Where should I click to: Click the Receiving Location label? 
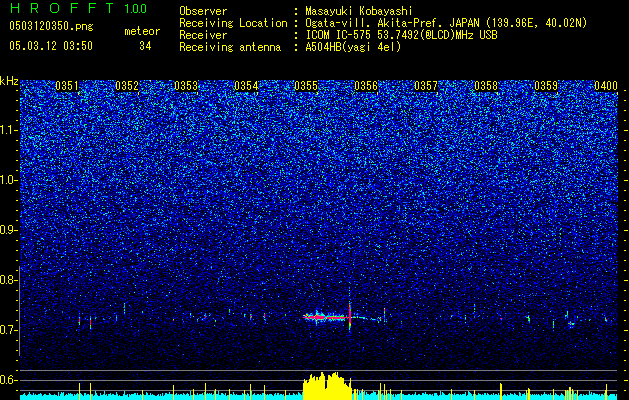pyautogui.click(x=233, y=23)
